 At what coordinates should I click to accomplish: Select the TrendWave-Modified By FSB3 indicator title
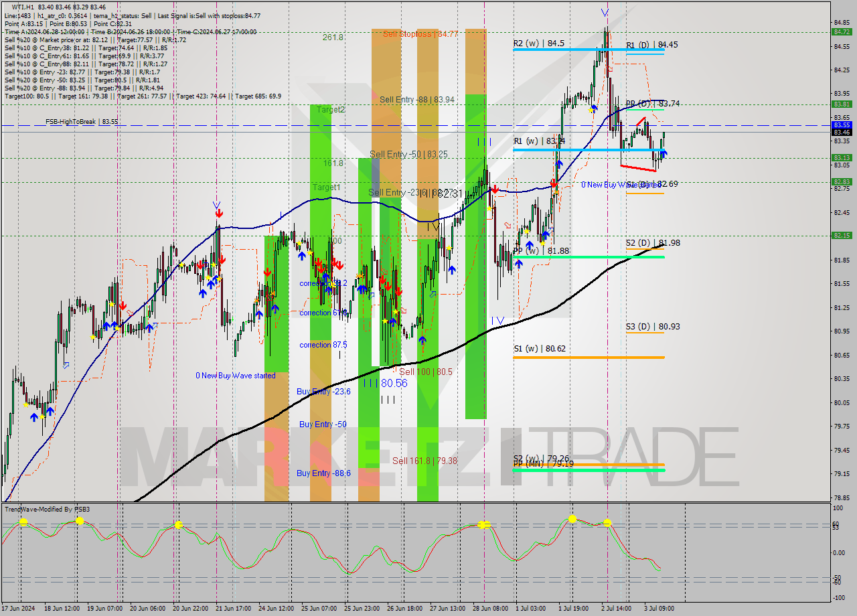click(48, 510)
